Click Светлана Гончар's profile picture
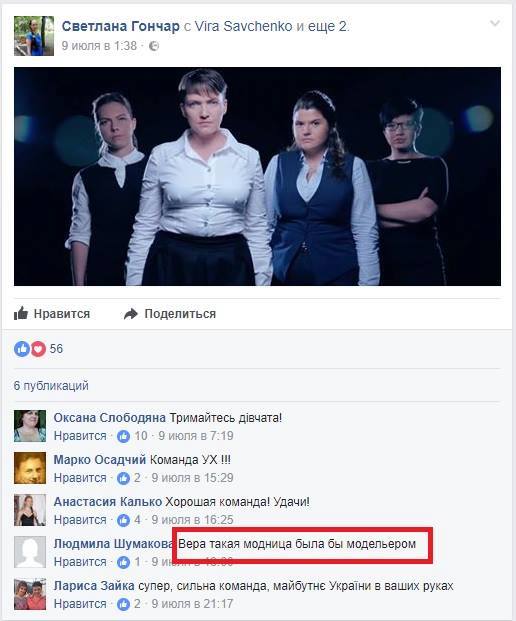This screenshot has height=621, width=516. click(34, 36)
